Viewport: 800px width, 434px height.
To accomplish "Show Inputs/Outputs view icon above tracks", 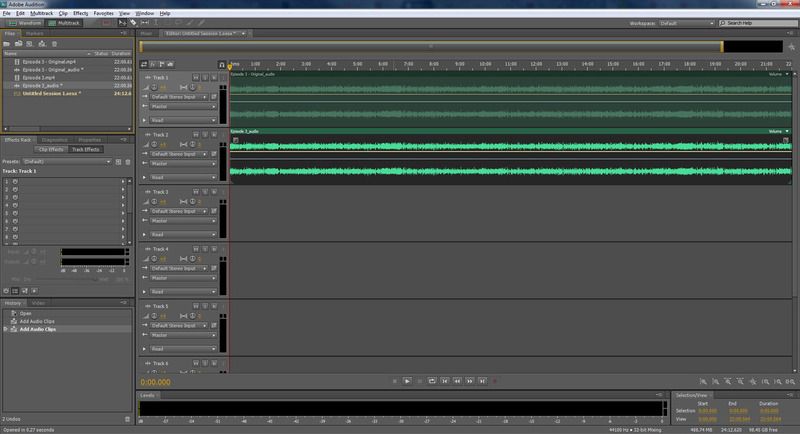I will coord(144,64).
